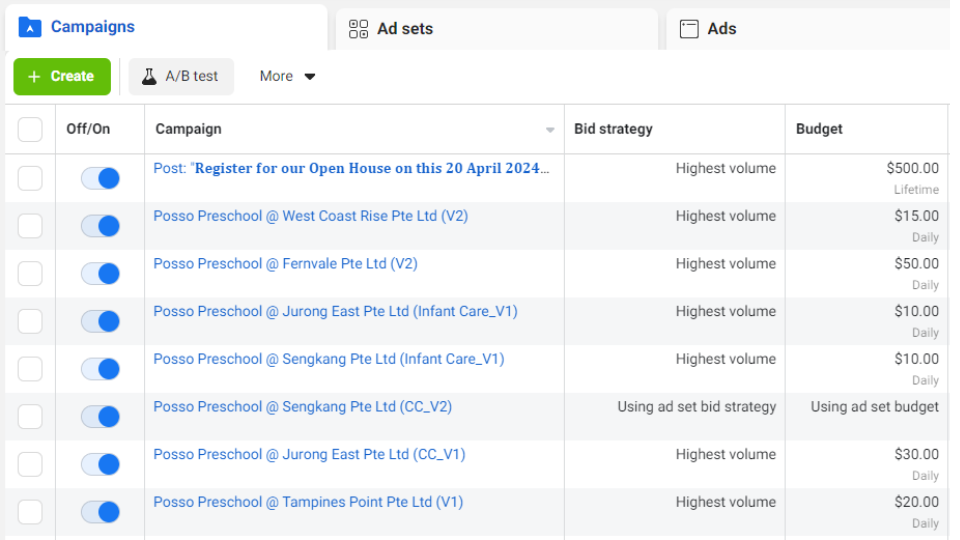Click the $50.00 daily budget cell
This screenshot has width=960, height=540.
917,264
